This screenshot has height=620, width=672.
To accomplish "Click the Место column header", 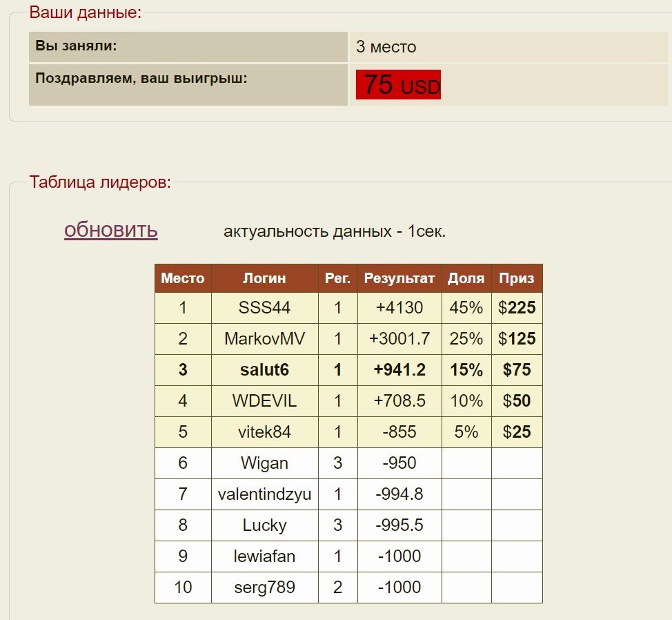I will (183, 278).
